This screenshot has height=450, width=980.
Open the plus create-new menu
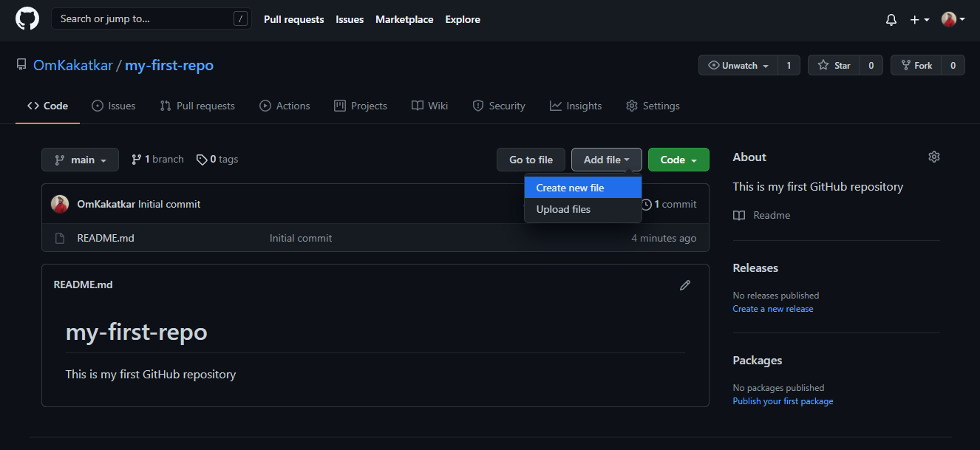tap(919, 20)
